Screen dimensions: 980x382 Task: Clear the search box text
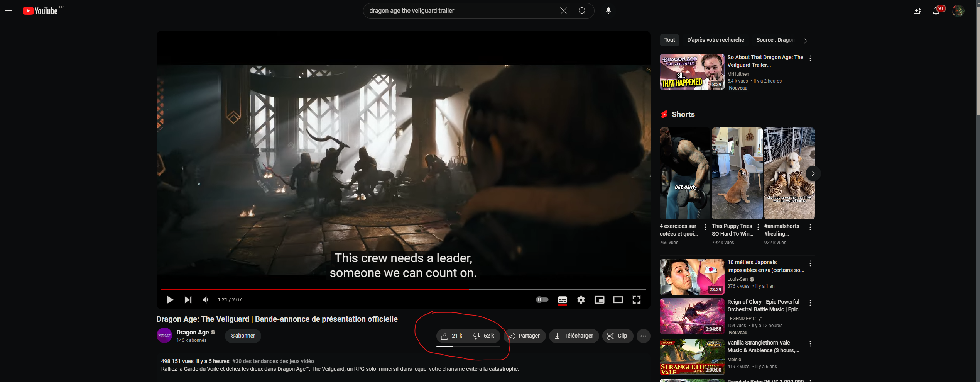pyautogui.click(x=563, y=11)
